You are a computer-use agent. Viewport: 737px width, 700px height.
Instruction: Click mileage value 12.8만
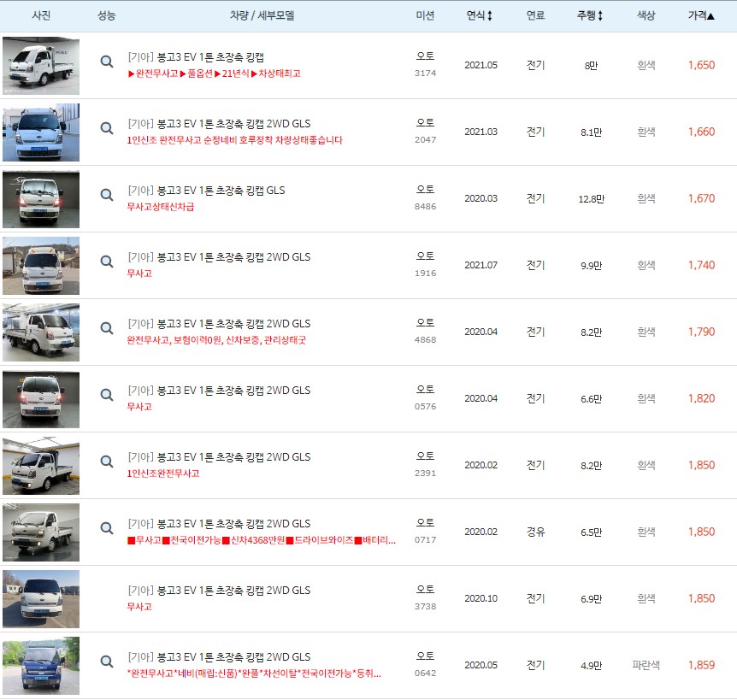coord(591,199)
